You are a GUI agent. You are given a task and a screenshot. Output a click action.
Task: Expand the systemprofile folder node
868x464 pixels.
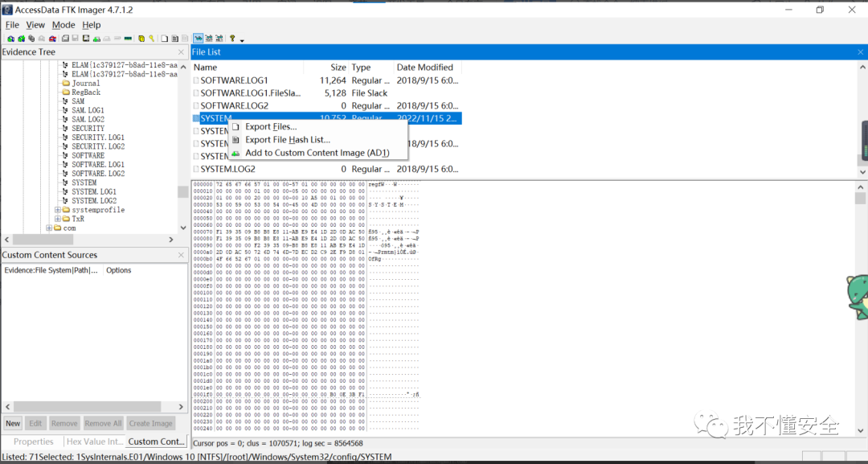click(58, 210)
